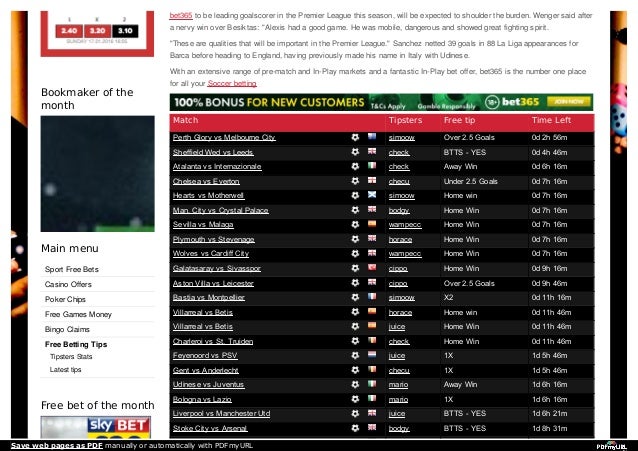Click the Sky Bet free bet banner
Screen dimensions: 638x451
tap(96, 427)
